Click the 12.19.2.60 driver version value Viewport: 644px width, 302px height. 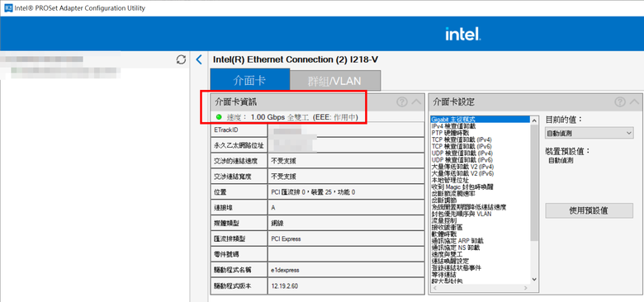[284, 285]
